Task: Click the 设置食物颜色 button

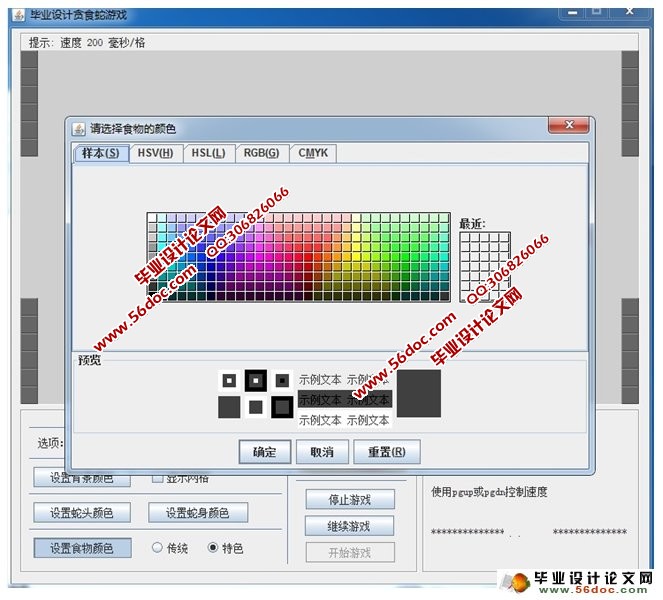Action: click(82, 548)
